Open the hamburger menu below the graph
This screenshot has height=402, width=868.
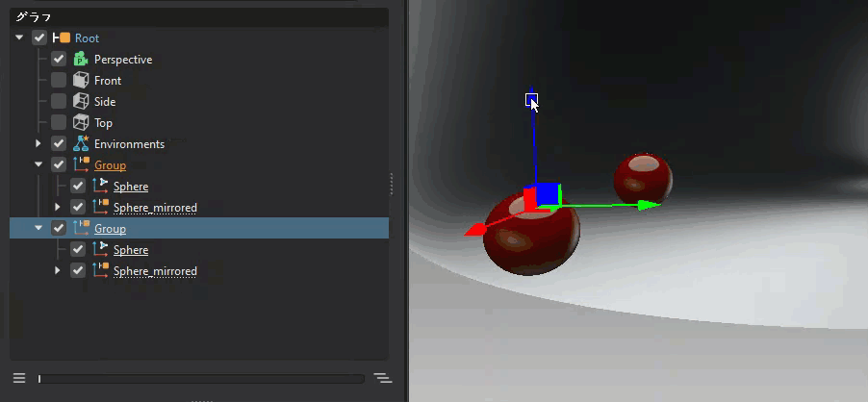coord(19,378)
